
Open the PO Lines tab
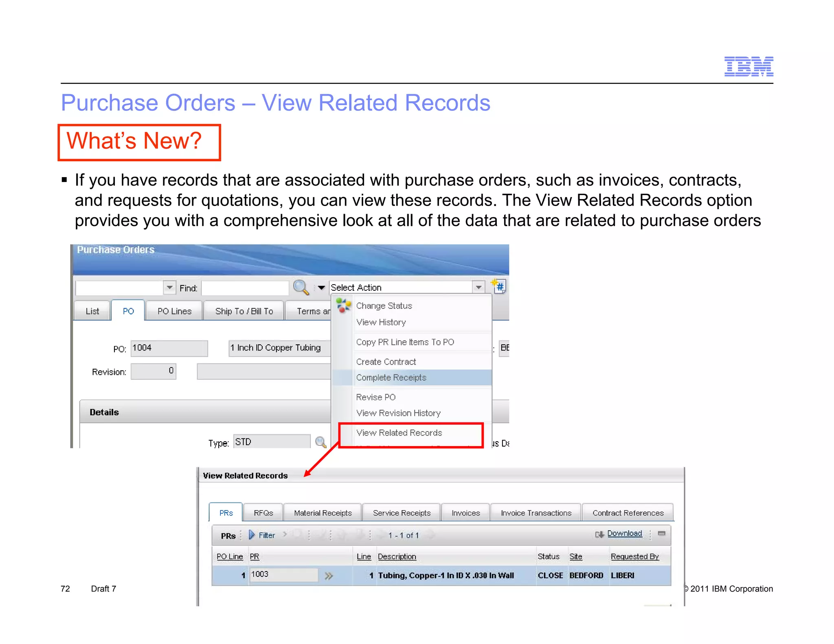[x=174, y=311]
